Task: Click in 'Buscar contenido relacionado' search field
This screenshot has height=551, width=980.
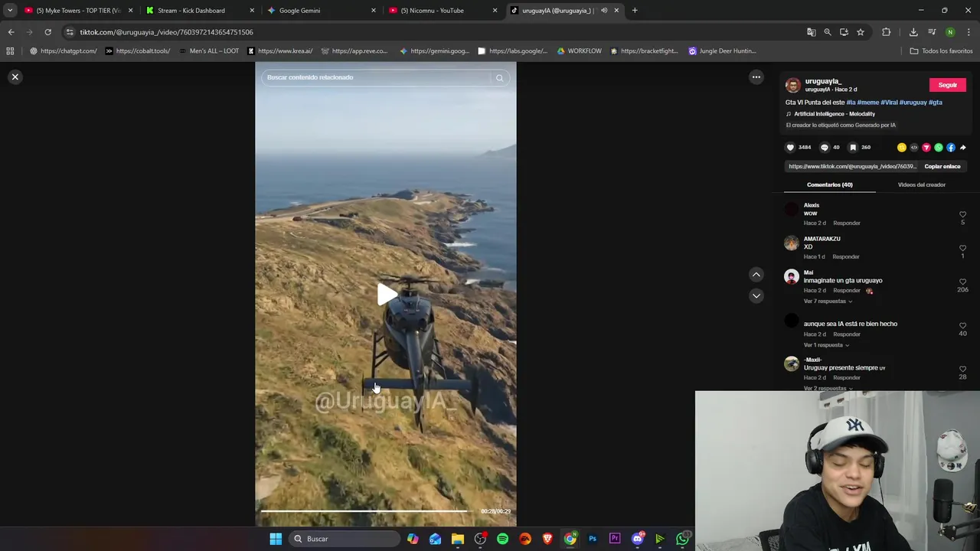Action: pyautogui.click(x=375, y=77)
